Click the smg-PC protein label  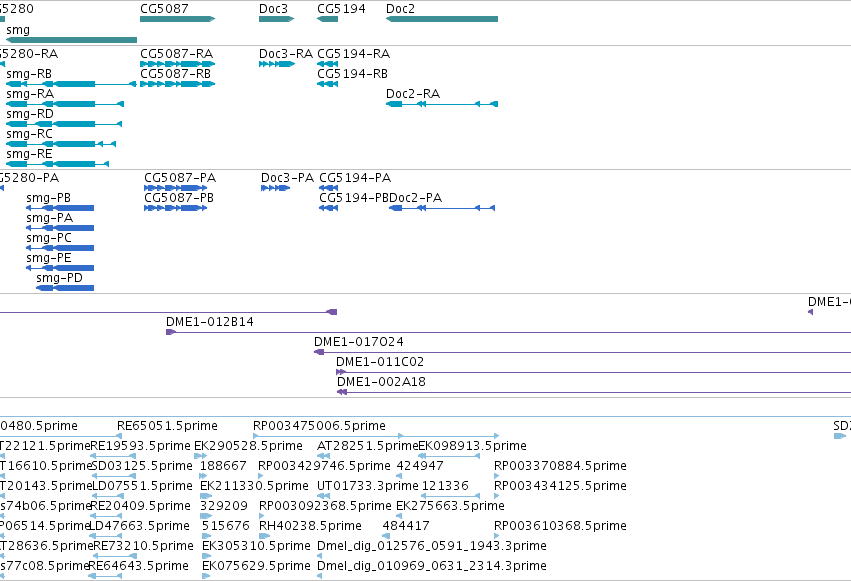point(49,238)
